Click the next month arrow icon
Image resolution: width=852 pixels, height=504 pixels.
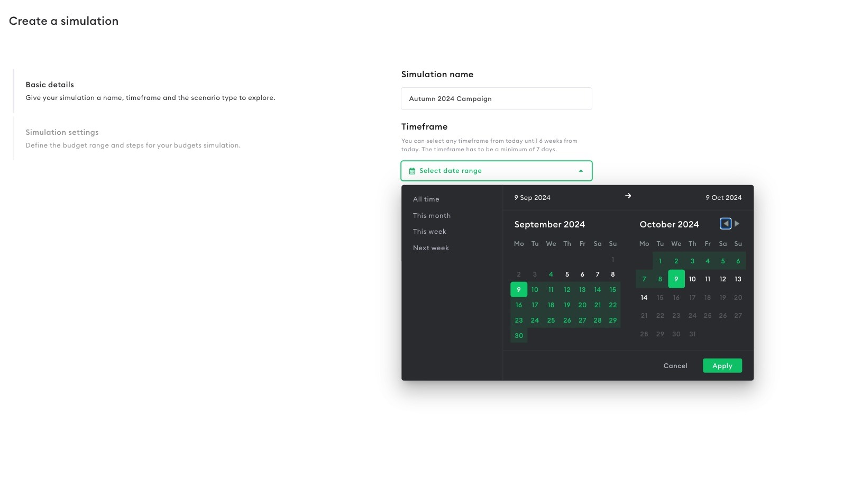pos(737,223)
